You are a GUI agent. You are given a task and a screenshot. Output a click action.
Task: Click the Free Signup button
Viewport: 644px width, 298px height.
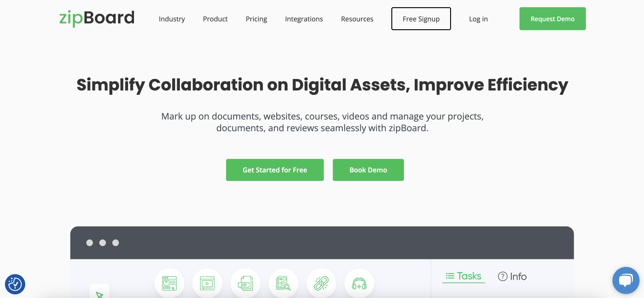pyautogui.click(x=421, y=19)
